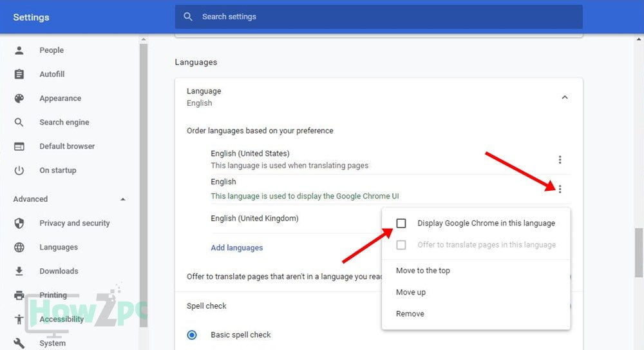
Task: Click the Languages globe icon
Action: coord(19,247)
